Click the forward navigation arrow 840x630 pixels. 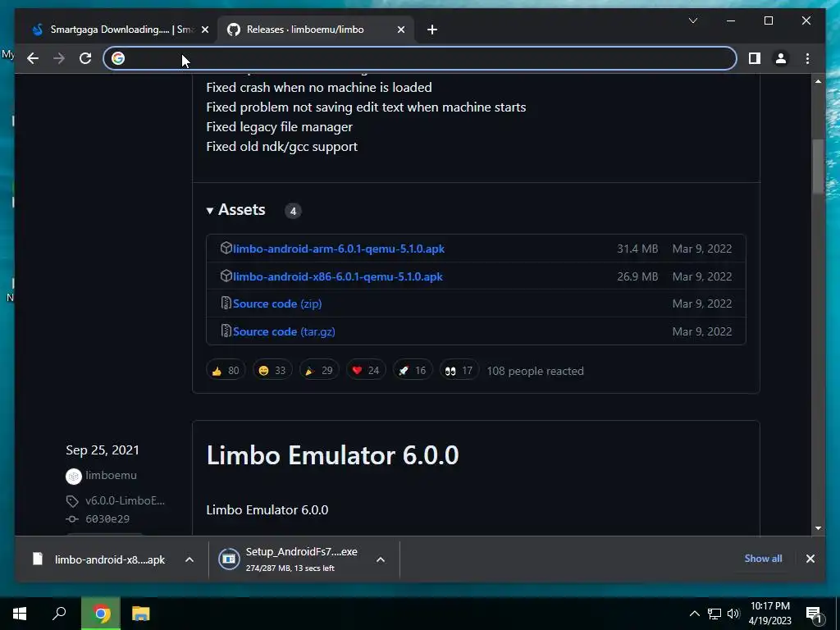pyautogui.click(x=59, y=58)
